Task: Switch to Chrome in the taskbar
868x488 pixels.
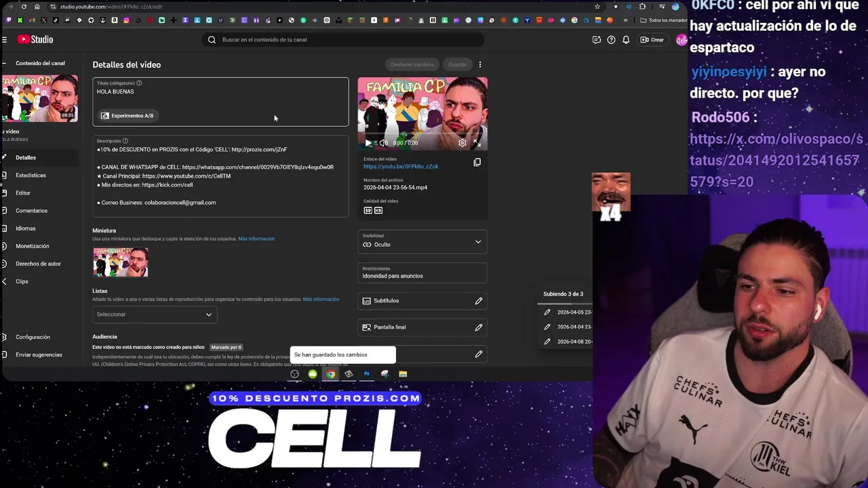Action: (x=330, y=373)
